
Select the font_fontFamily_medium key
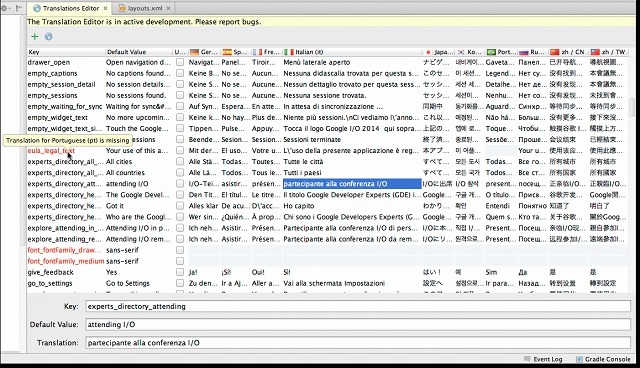66,261
